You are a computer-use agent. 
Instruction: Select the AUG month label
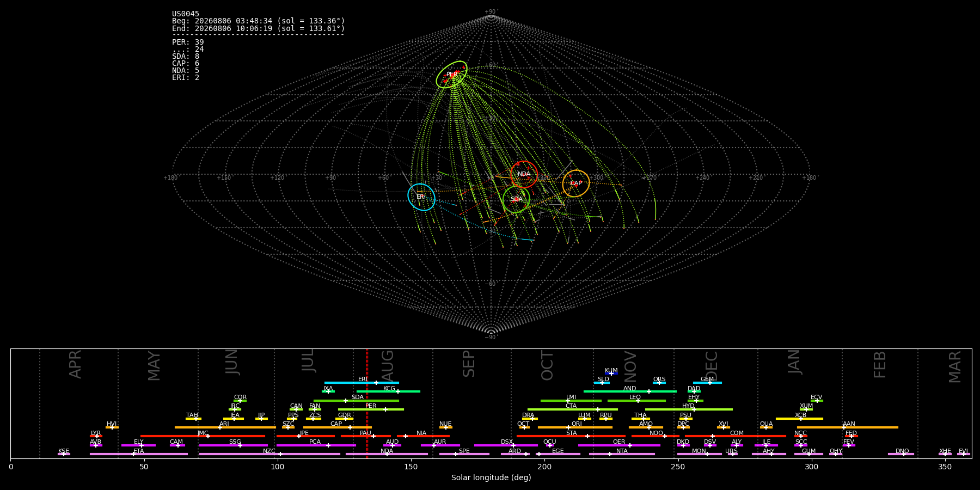coord(387,366)
